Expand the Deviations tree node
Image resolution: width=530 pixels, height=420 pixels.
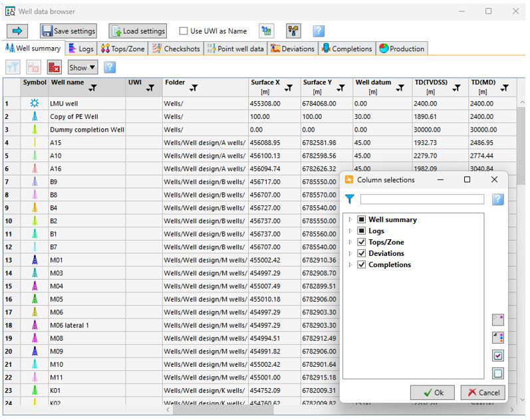click(350, 253)
